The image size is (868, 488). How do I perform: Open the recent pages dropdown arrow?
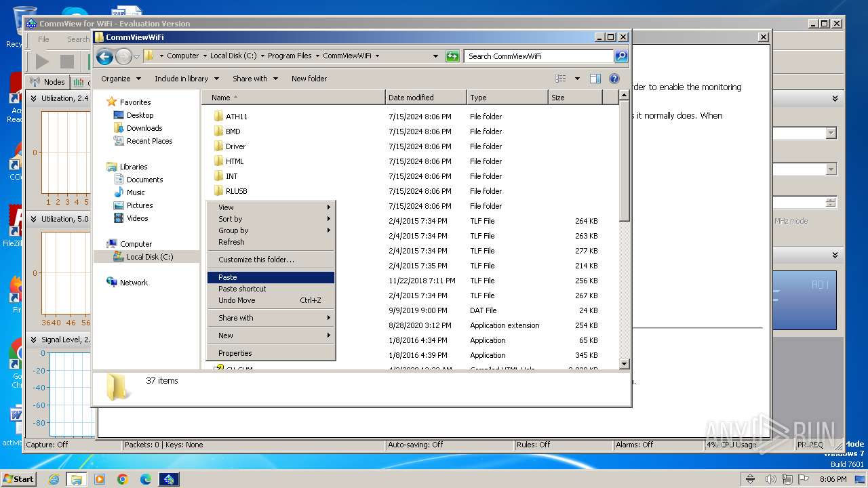point(137,56)
